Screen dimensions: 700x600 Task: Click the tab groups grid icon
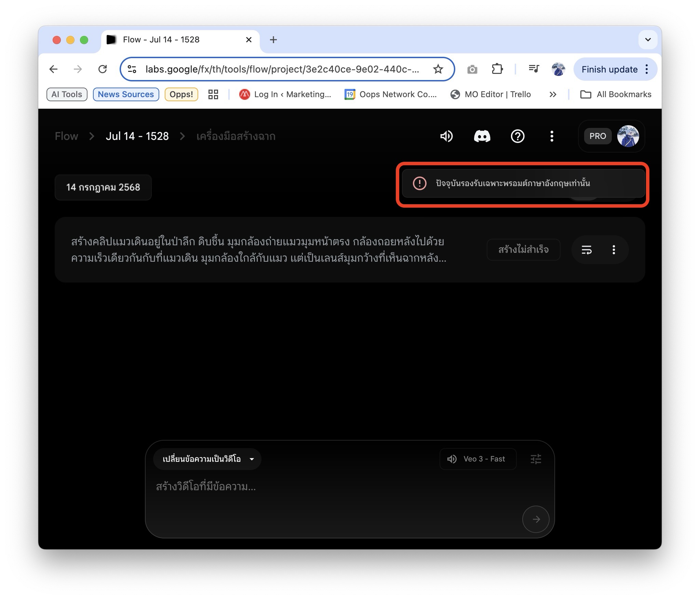213,94
